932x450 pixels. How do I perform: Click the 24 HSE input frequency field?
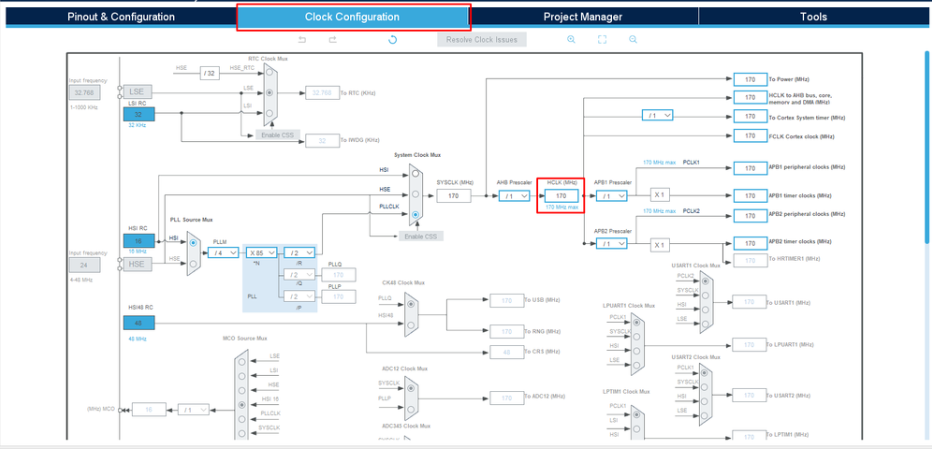coord(84,265)
